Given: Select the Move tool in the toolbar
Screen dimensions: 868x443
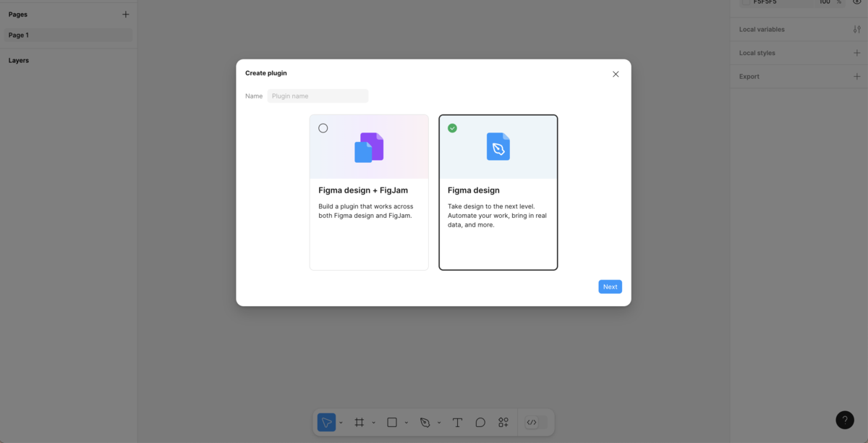Looking at the screenshot, I should [x=326, y=422].
